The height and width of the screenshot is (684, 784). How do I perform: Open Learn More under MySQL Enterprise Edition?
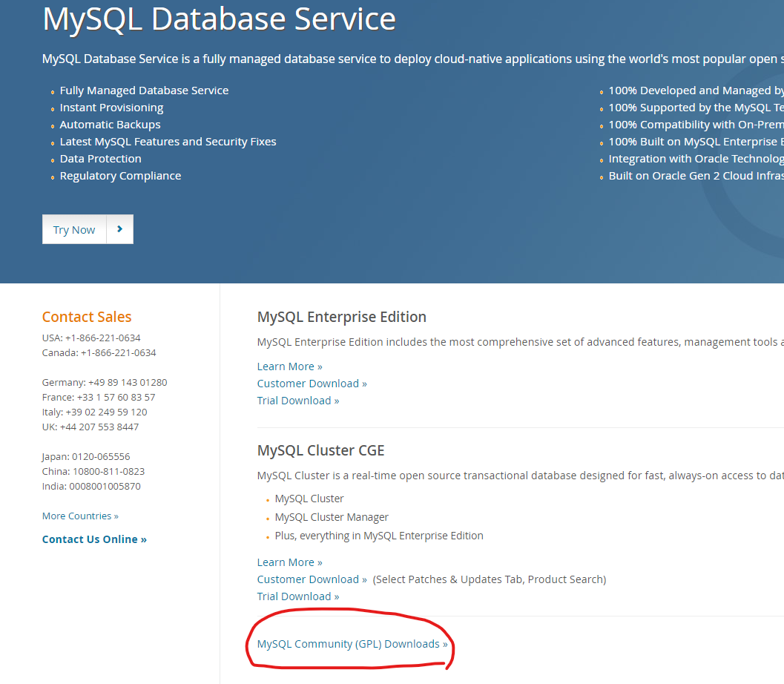tap(289, 366)
